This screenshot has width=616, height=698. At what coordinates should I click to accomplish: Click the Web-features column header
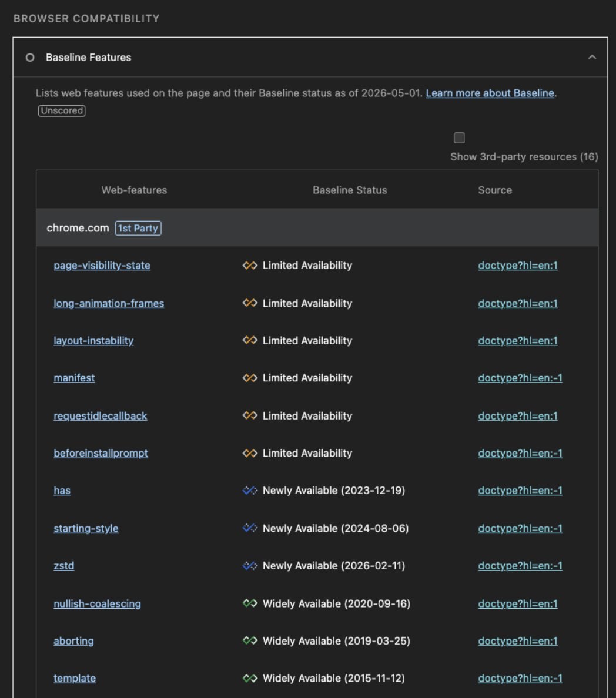click(x=134, y=190)
